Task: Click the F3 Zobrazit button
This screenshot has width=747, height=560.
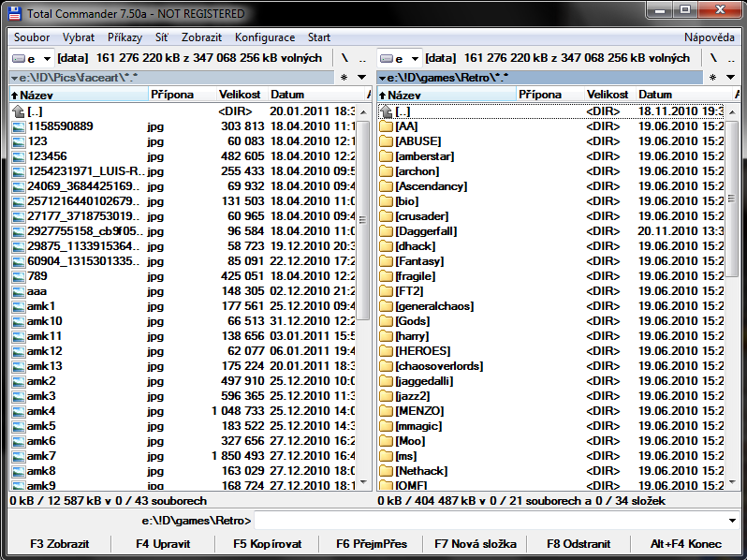Action: [x=60, y=544]
